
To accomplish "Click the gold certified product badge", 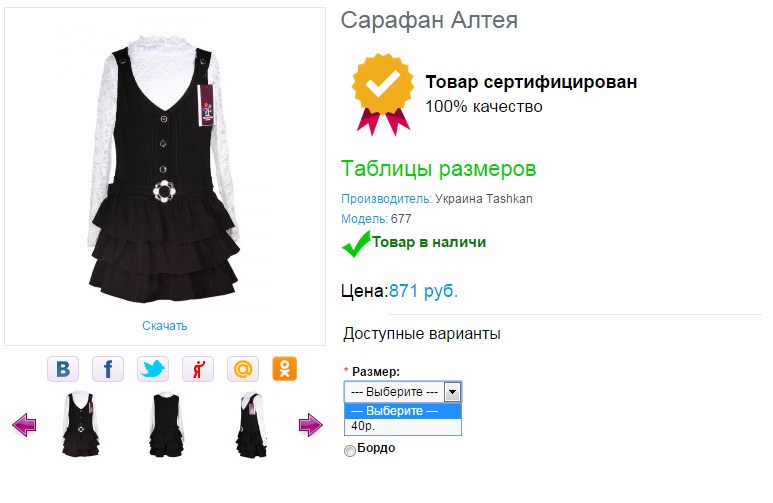I will coord(383,94).
